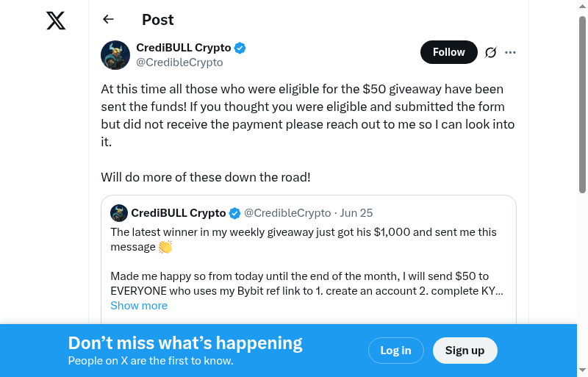Click the Sign up button
Image resolution: width=588 pixels, height=377 pixels.
(465, 351)
